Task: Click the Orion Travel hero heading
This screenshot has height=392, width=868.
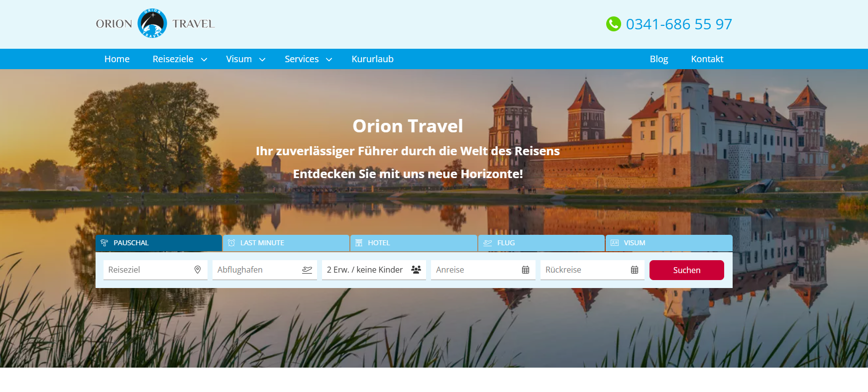Action: click(408, 126)
